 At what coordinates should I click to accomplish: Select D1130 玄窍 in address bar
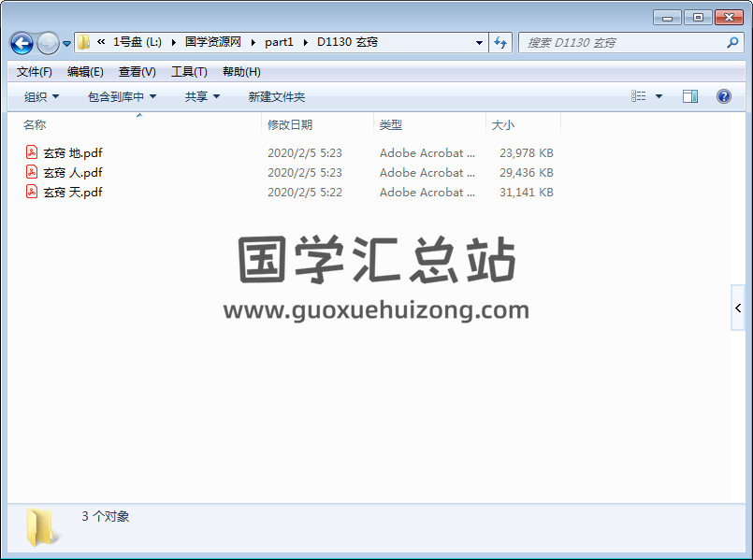347,42
